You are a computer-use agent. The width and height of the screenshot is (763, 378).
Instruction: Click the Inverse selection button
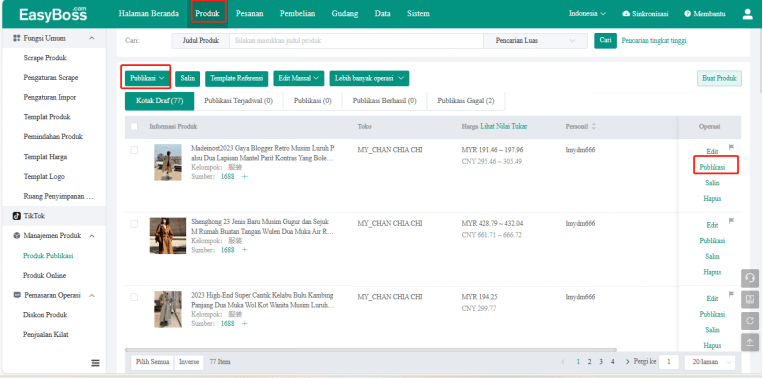[x=189, y=362]
